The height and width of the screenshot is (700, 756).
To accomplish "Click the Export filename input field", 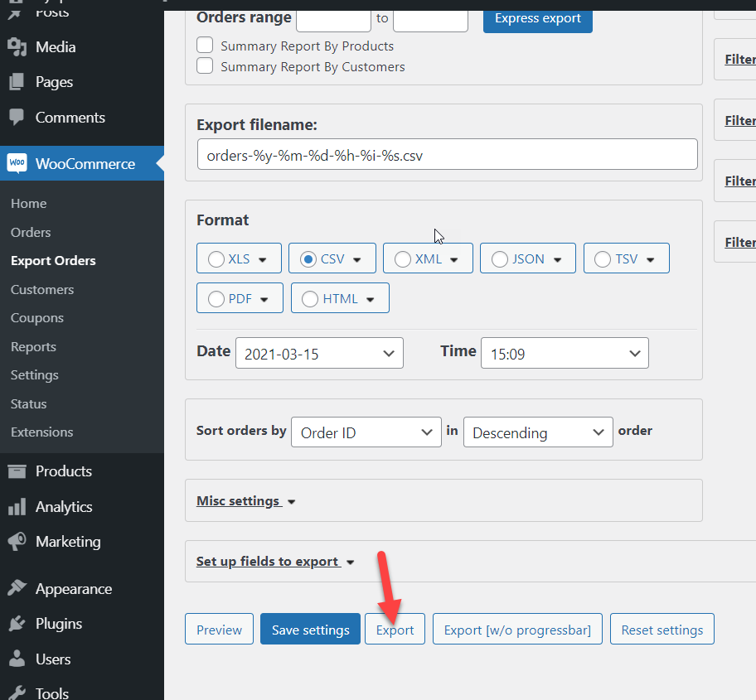I will click(448, 154).
